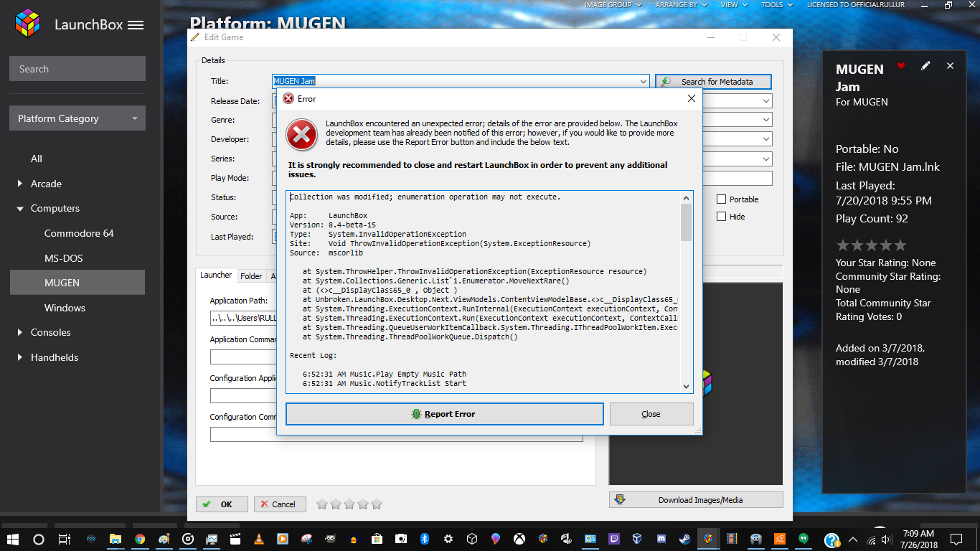Open the second dropdown beside the Error dialog
Screen dimensions: 980x551
766,120
